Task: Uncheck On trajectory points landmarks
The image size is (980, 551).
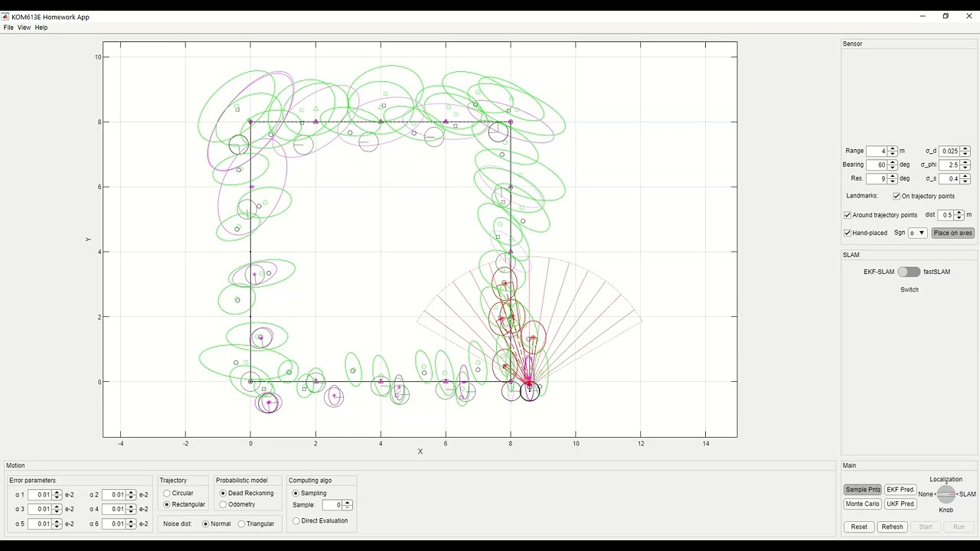Action: 897,197
